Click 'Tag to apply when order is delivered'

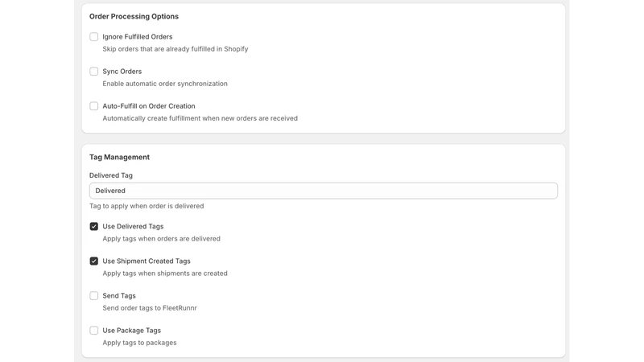[x=147, y=206]
